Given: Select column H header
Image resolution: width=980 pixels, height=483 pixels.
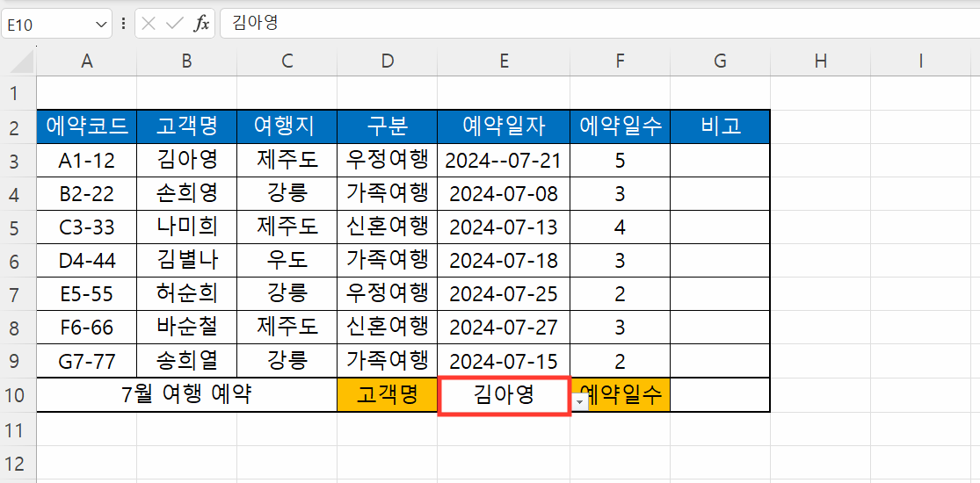Looking at the screenshot, I should coord(821,61).
